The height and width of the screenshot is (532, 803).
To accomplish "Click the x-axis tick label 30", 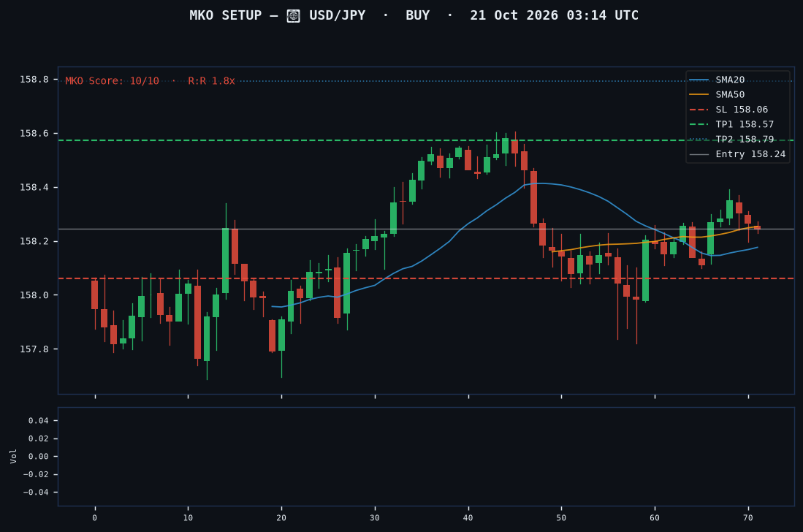I will [x=375, y=517].
